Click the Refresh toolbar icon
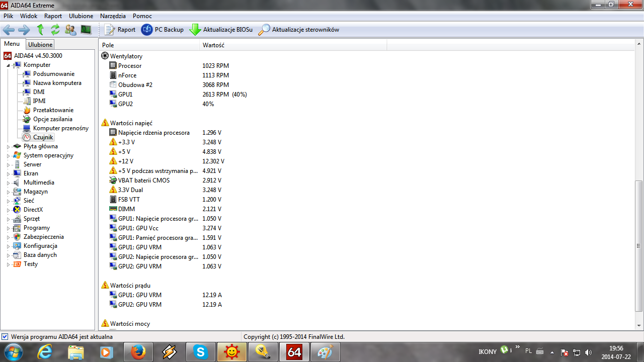Image resolution: width=644 pixels, height=362 pixels. (55, 30)
